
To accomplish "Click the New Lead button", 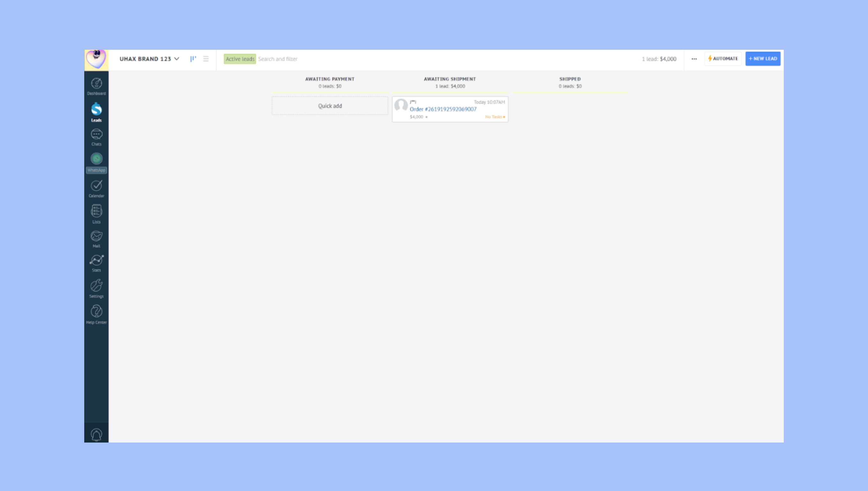I will coord(763,59).
